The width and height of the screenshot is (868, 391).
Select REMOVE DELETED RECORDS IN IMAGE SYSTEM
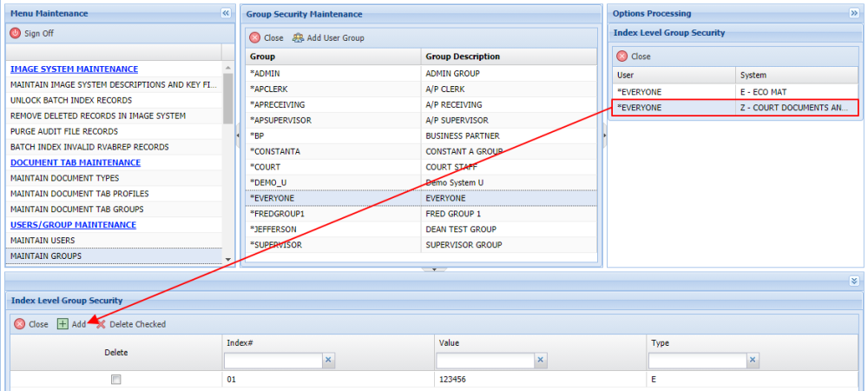[x=114, y=116]
